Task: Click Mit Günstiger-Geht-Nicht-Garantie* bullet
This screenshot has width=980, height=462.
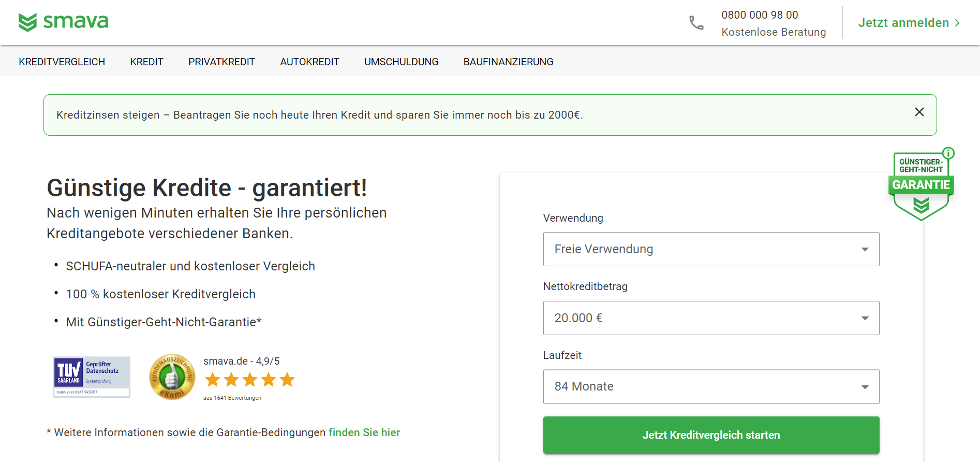Action: pyautogui.click(x=164, y=322)
